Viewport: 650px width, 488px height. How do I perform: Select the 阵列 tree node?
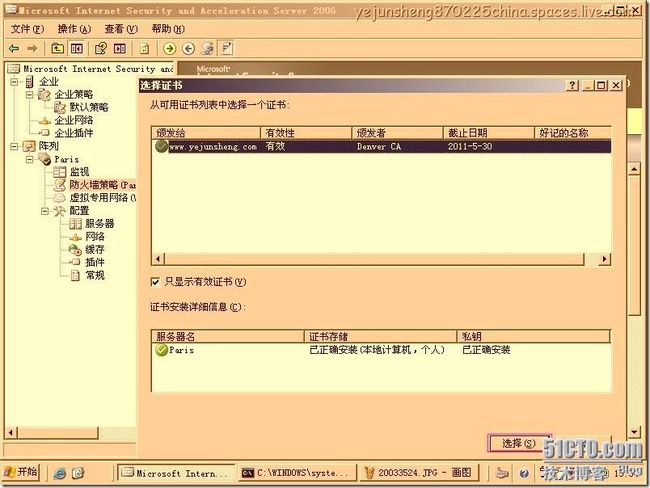point(49,146)
